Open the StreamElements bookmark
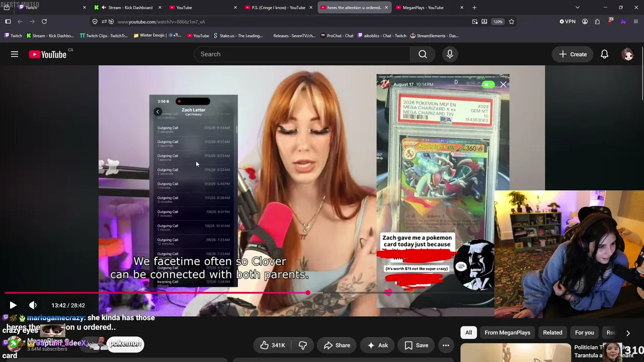Image resolution: width=644 pixels, height=362 pixels. coord(435,36)
